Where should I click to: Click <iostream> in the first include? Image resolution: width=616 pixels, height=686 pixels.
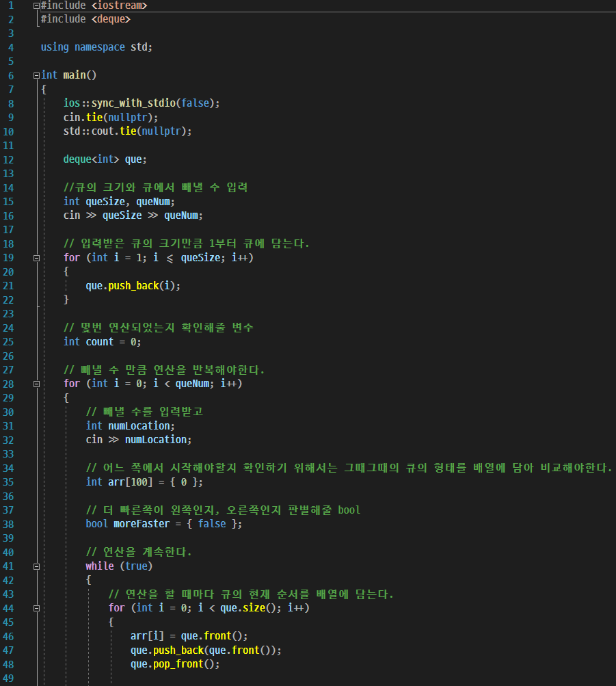[120, 5]
